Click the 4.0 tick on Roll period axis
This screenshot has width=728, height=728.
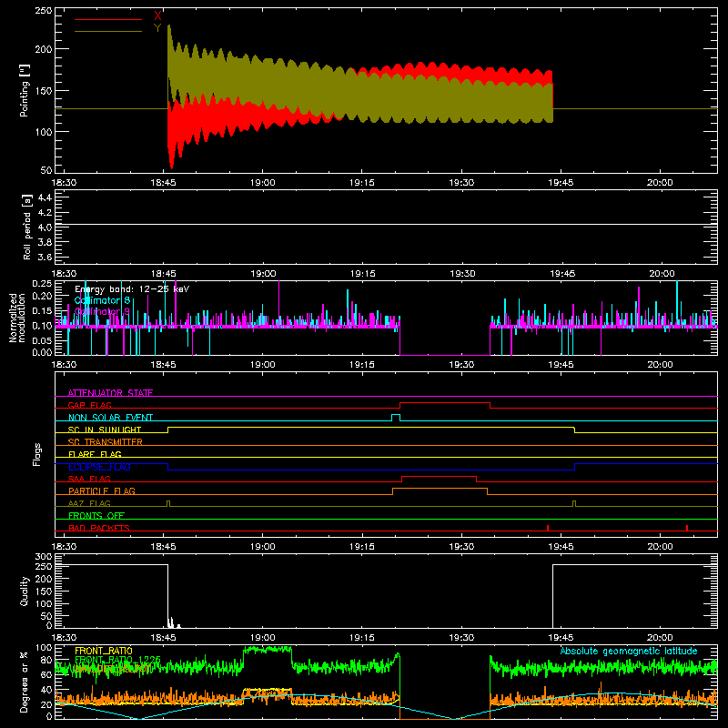45,227
